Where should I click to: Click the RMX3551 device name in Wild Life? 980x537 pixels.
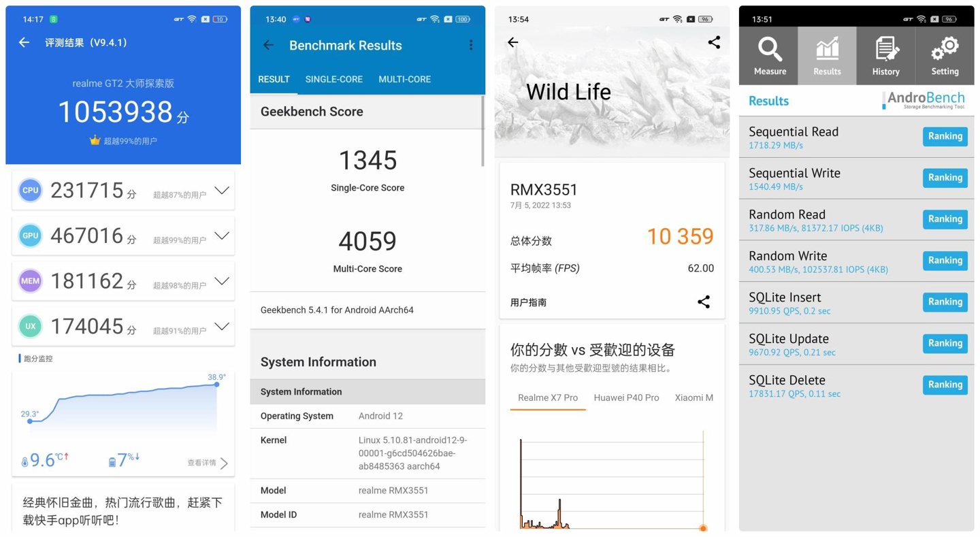(x=544, y=190)
